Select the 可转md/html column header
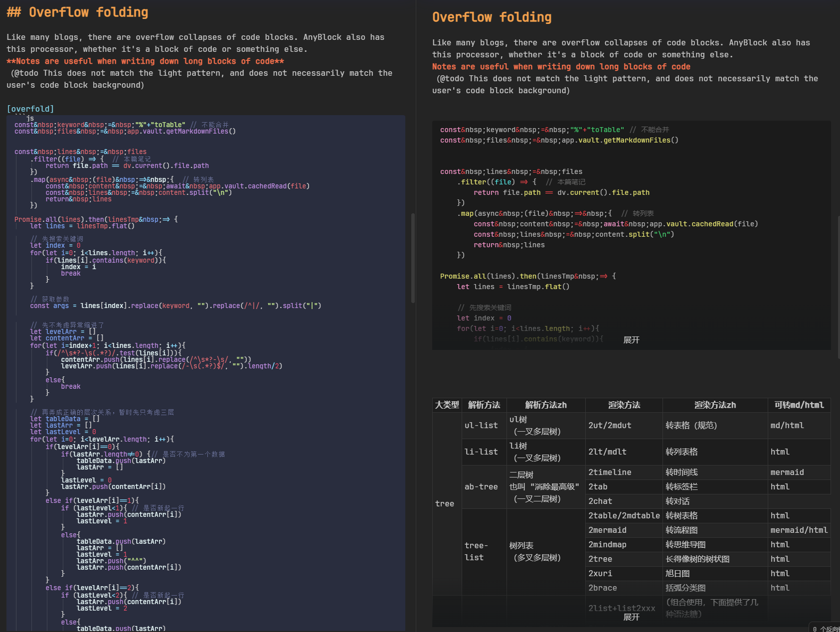Viewport: 840px width, 632px height. (799, 405)
